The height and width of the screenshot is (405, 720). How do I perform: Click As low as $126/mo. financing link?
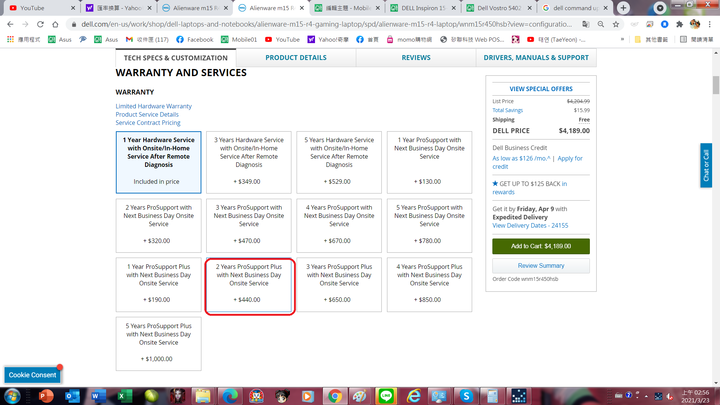point(521,158)
